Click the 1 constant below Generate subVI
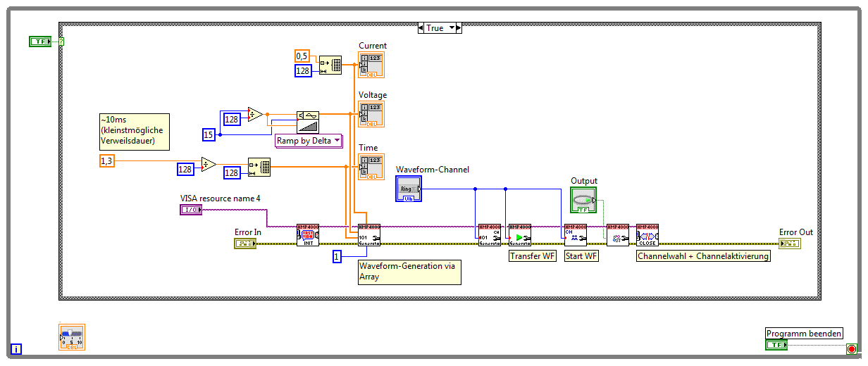 click(x=337, y=257)
